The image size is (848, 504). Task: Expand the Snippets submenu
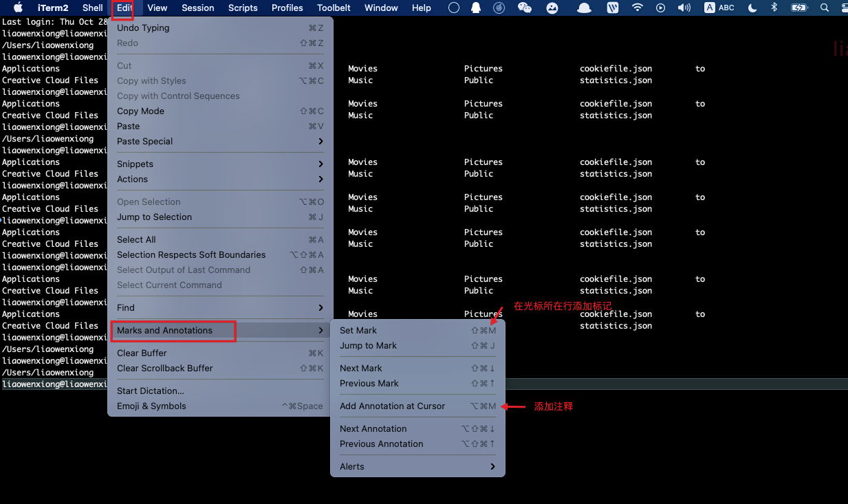click(x=220, y=164)
